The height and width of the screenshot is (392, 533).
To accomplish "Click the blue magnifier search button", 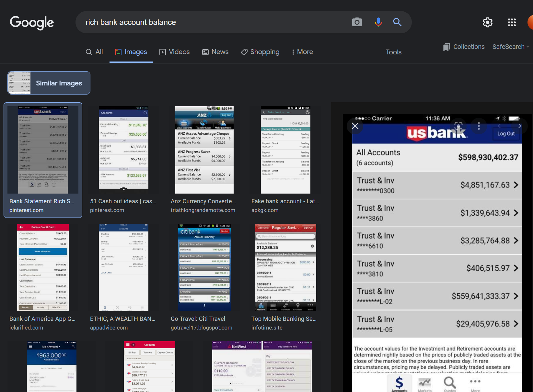I will click(x=397, y=22).
